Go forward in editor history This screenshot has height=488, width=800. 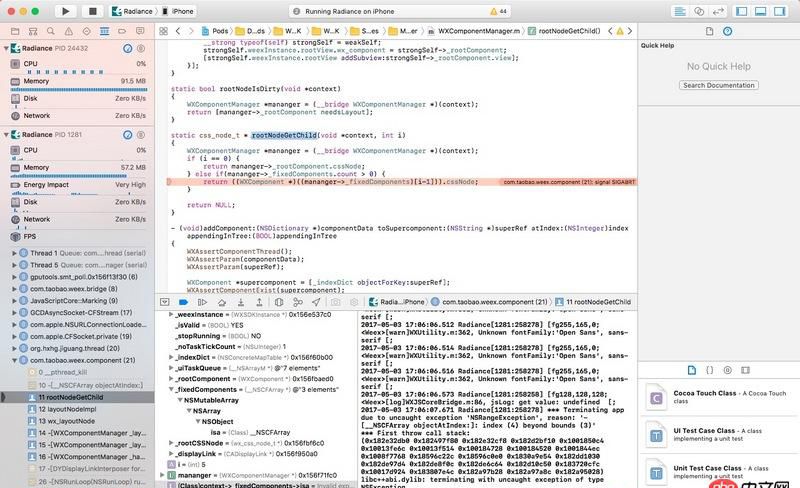point(191,31)
